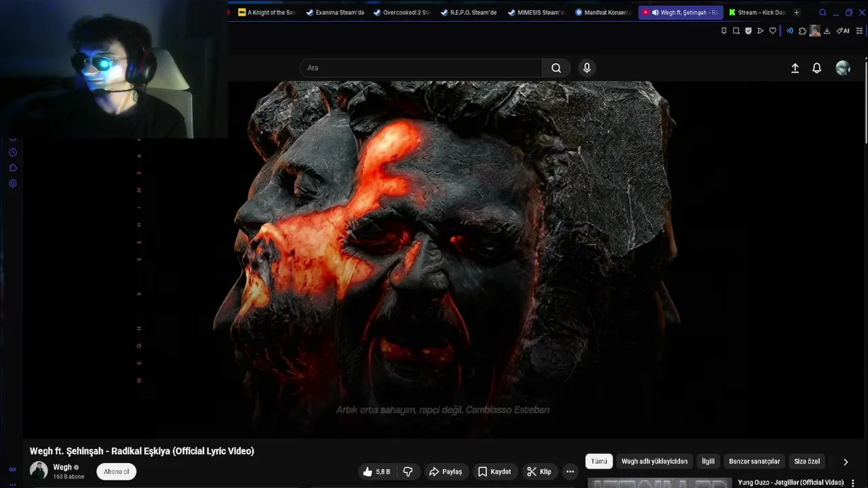
Task: Click the blue sound waves icon in toolbar
Action: (790, 30)
